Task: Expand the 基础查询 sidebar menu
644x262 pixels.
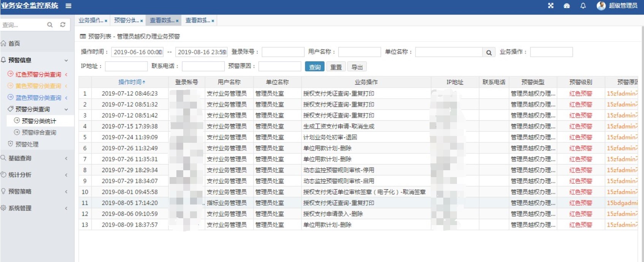Action: (x=34, y=158)
